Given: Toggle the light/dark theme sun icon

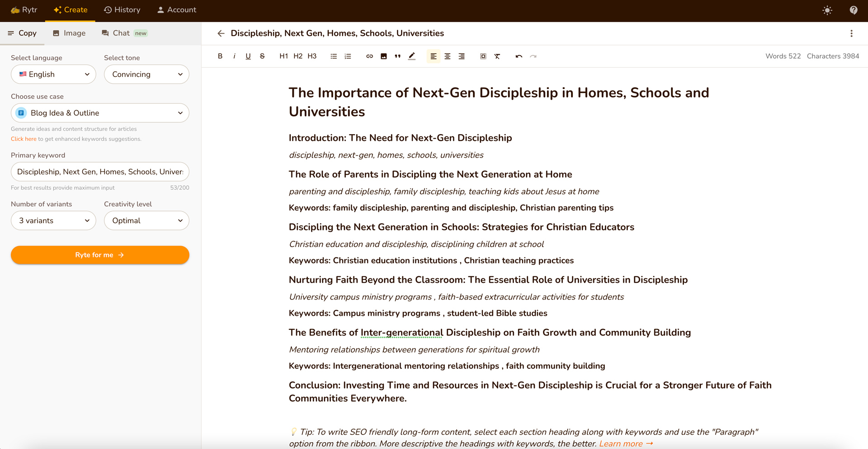Looking at the screenshot, I should tap(827, 10).
